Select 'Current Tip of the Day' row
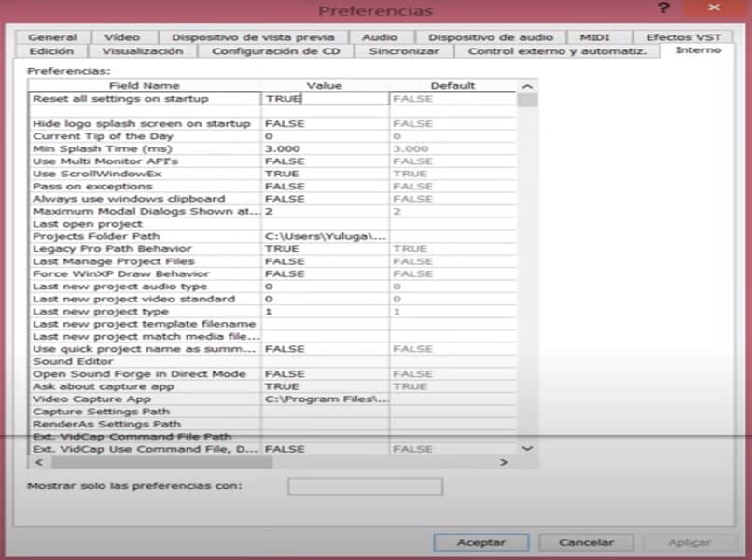This screenshot has width=752, height=560. coord(272,136)
